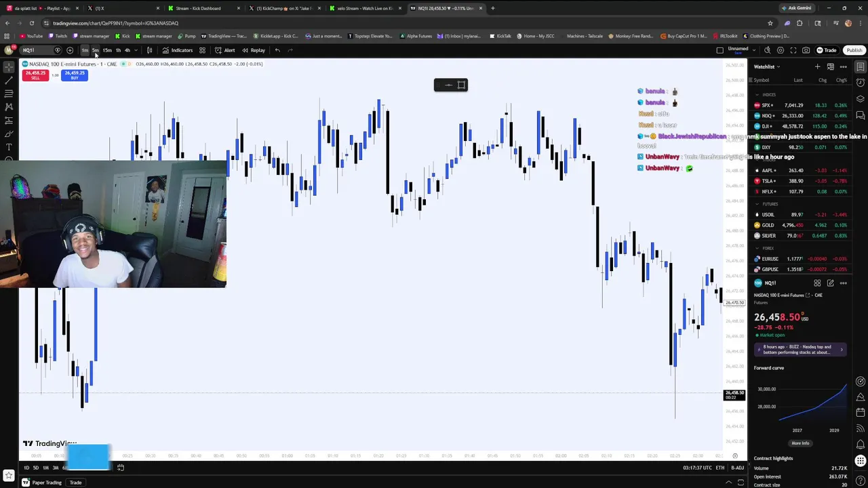Click the blue BUY price button

(75, 75)
